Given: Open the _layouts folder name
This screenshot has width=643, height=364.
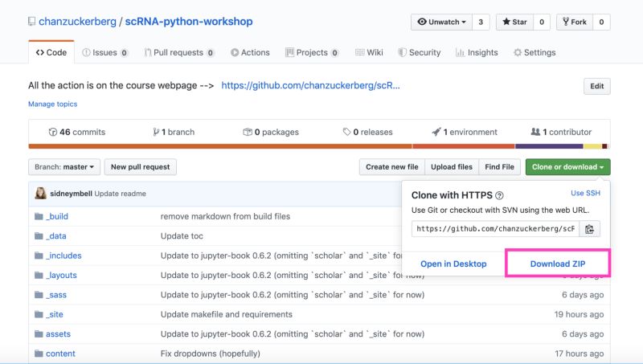Looking at the screenshot, I should [61, 276].
